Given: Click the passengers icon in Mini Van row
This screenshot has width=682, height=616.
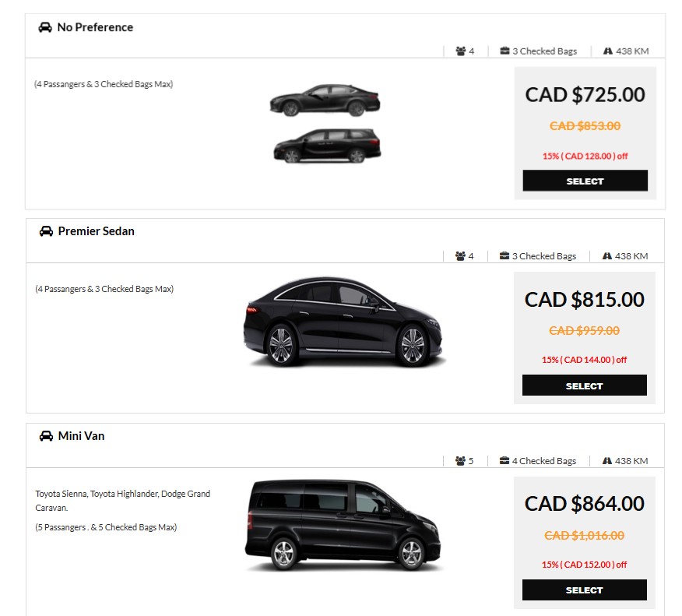Looking at the screenshot, I should click(x=460, y=461).
